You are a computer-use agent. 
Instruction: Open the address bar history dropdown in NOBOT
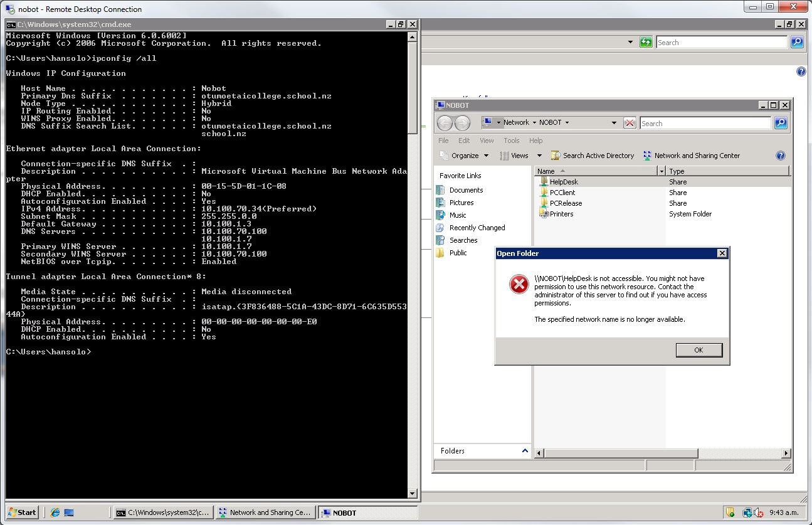point(614,123)
